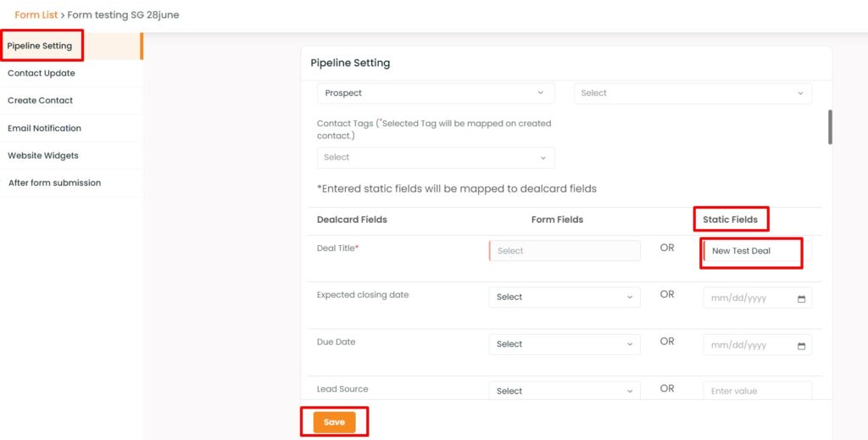
Task: Open calendar picker for Due Date
Action: point(801,346)
